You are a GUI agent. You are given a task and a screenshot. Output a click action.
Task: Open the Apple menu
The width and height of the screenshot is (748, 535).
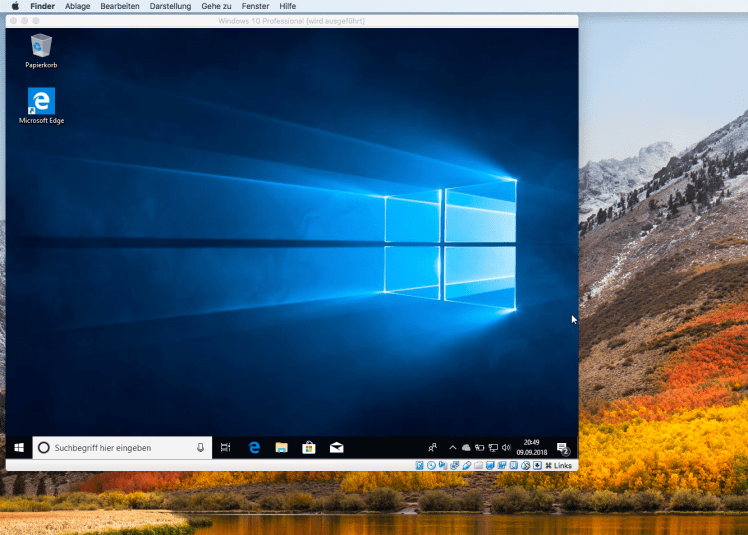pos(15,6)
